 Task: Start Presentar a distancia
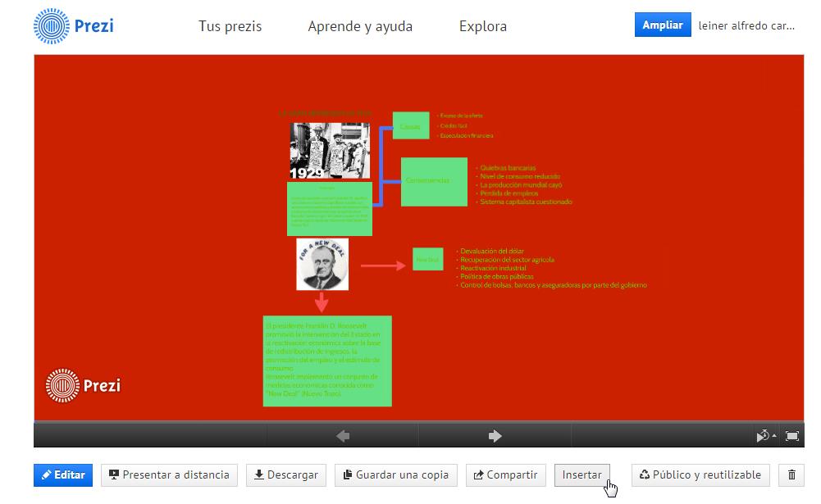pyautogui.click(x=170, y=474)
